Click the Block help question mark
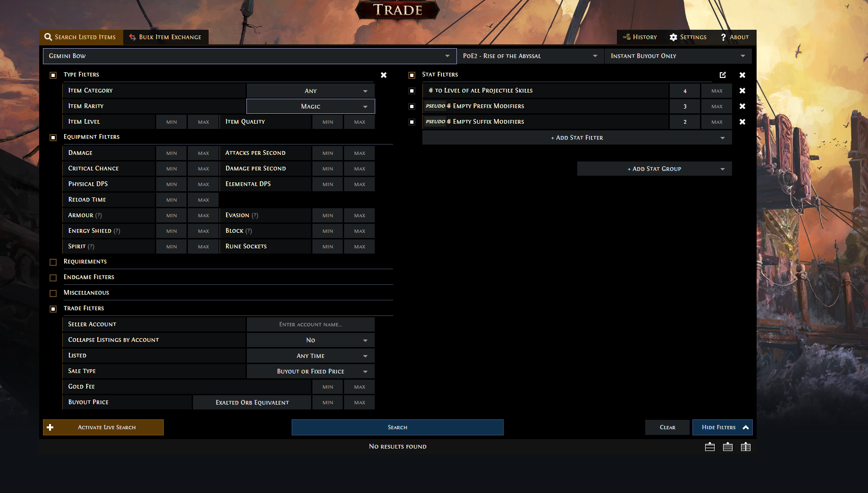Screen dimensions: 868x493 [249, 231]
